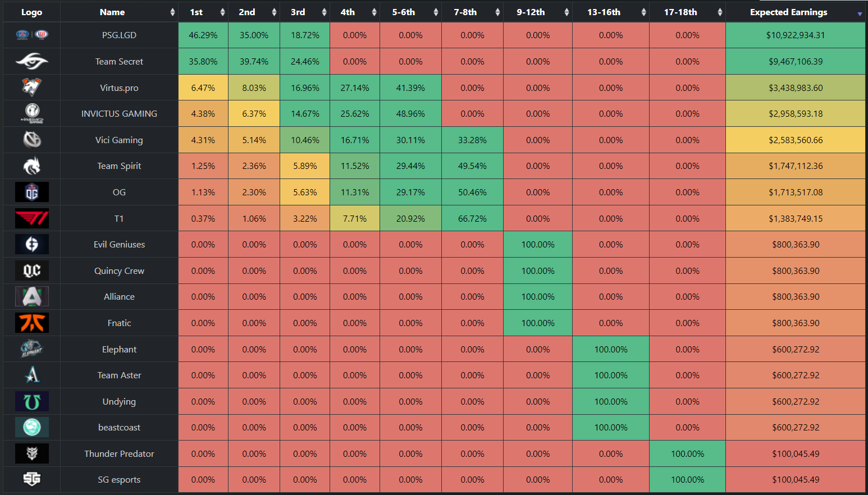
Task: Click the 17-18th column header
Action: click(x=680, y=12)
